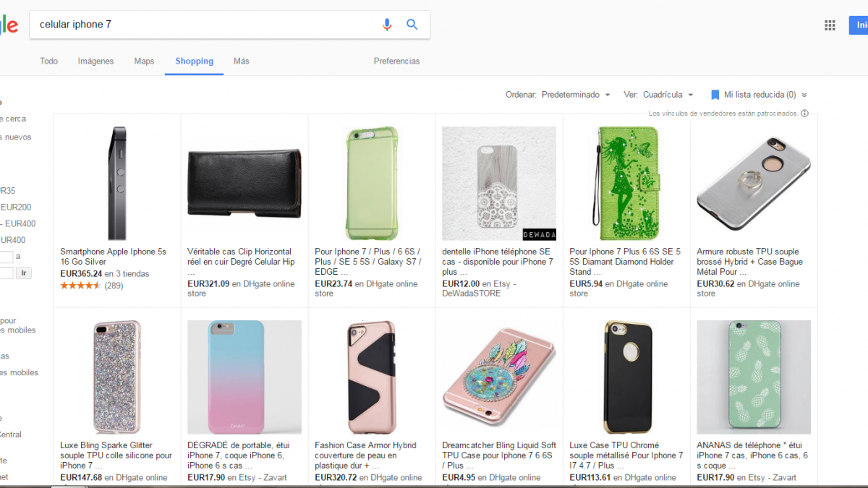Screen dimensions: 868x488
Task: Click the black leather holster case image
Action: pyautogui.click(x=244, y=184)
